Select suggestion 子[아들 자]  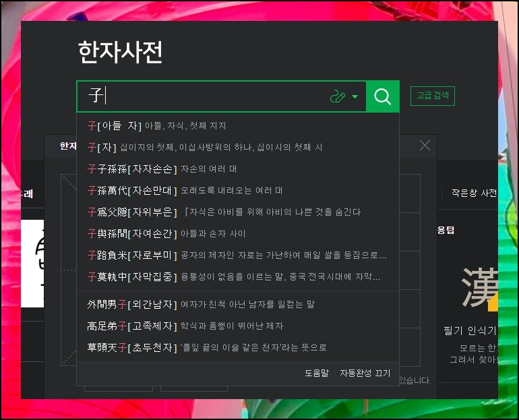point(238,126)
